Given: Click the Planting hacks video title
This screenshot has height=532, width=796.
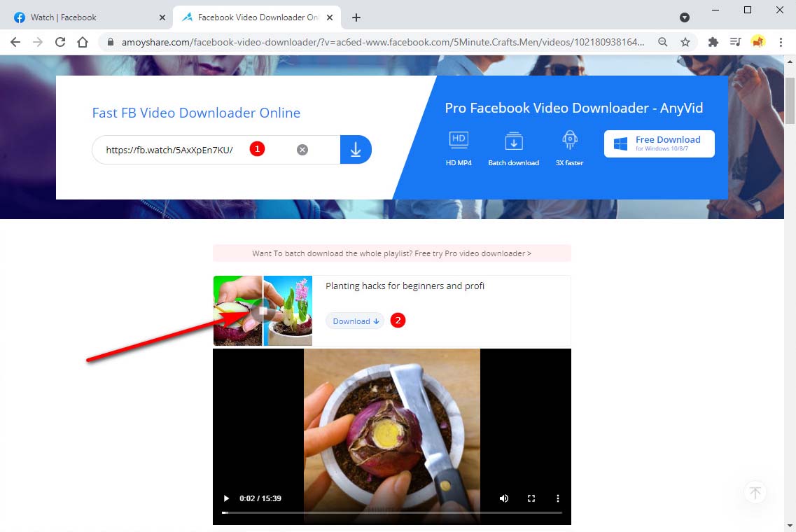Looking at the screenshot, I should click(405, 286).
